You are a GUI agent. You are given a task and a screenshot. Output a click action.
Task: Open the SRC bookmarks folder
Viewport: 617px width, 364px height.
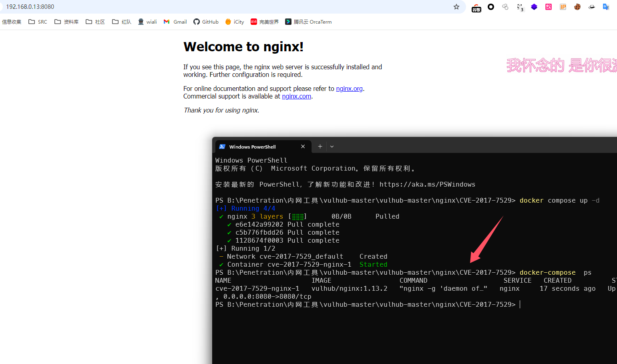[38, 22]
